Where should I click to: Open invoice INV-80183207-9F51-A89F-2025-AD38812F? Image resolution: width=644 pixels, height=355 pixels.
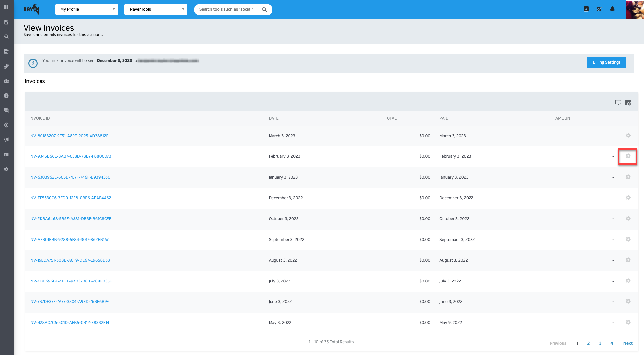(x=69, y=136)
